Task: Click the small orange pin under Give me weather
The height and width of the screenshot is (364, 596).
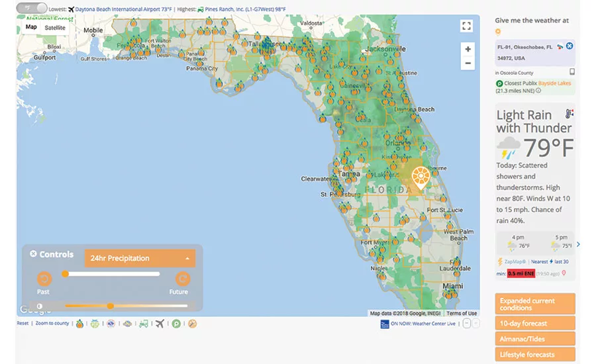Action: pyautogui.click(x=498, y=32)
